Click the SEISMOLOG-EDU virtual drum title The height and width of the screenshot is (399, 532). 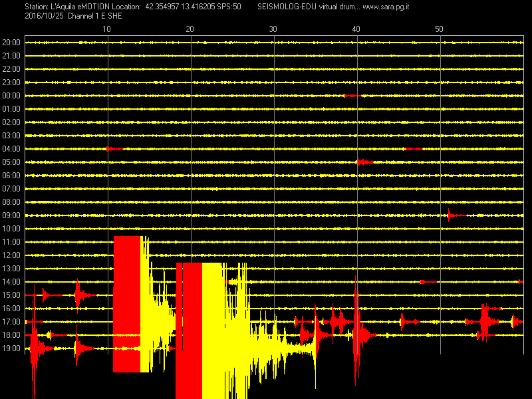coord(309,7)
